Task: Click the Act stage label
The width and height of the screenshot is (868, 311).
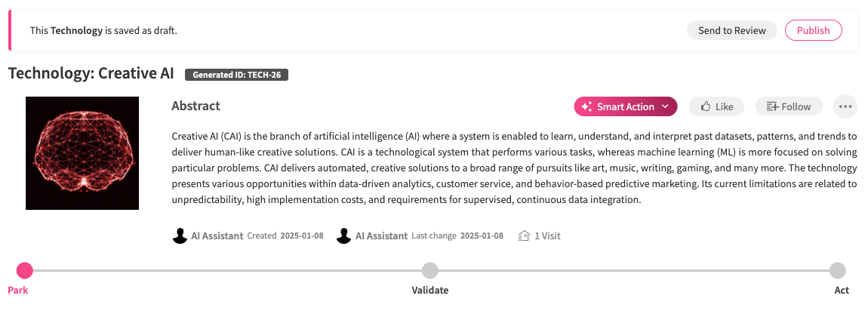Action: [x=842, y=291]
